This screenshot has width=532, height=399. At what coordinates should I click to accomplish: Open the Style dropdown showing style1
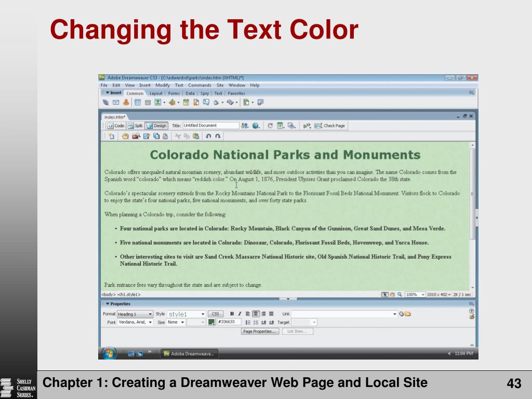click(187, 314)
